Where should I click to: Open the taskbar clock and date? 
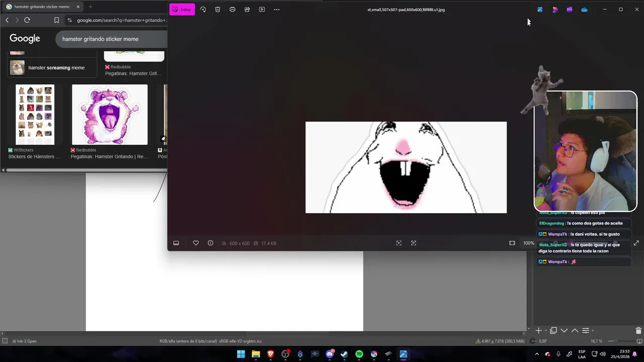619,354
